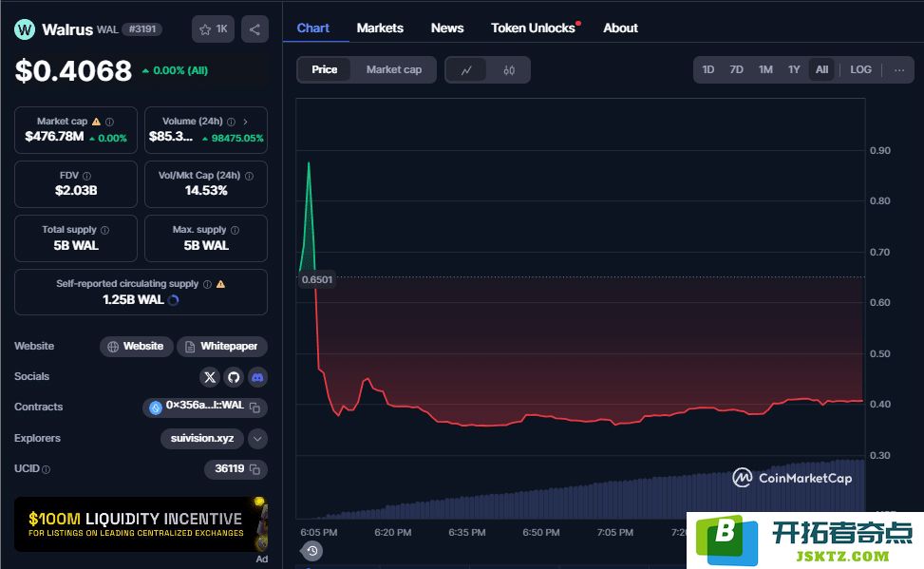Image resolution: width=924 pixels, height=569 pixels.
Task: Click the Walrus token logo
Action: coord(25,28)
